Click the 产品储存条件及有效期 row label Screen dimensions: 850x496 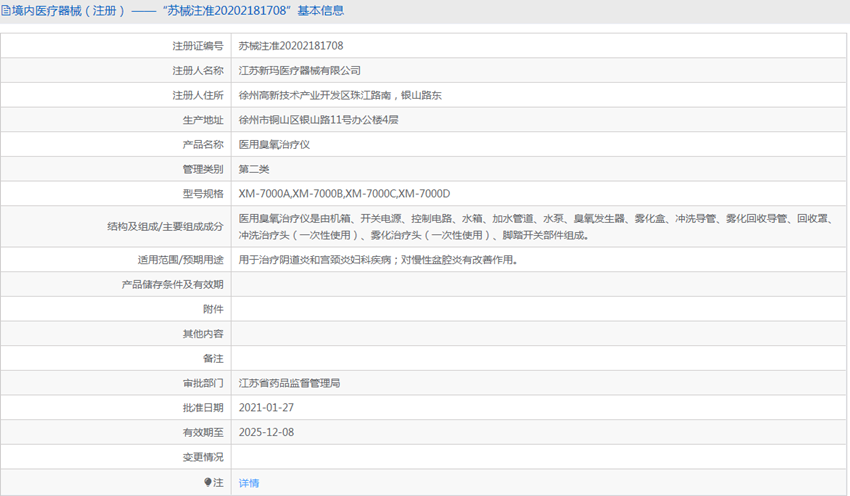tap(172, 285)
